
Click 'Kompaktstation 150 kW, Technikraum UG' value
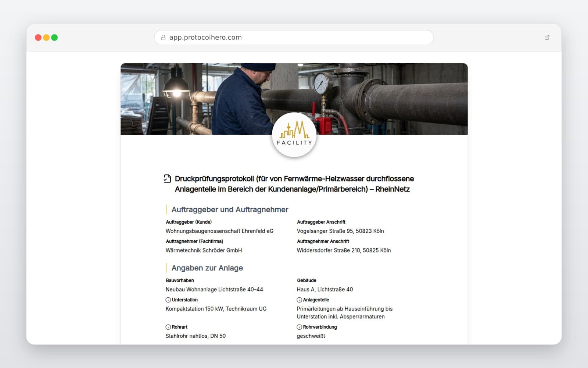point(216,309)
